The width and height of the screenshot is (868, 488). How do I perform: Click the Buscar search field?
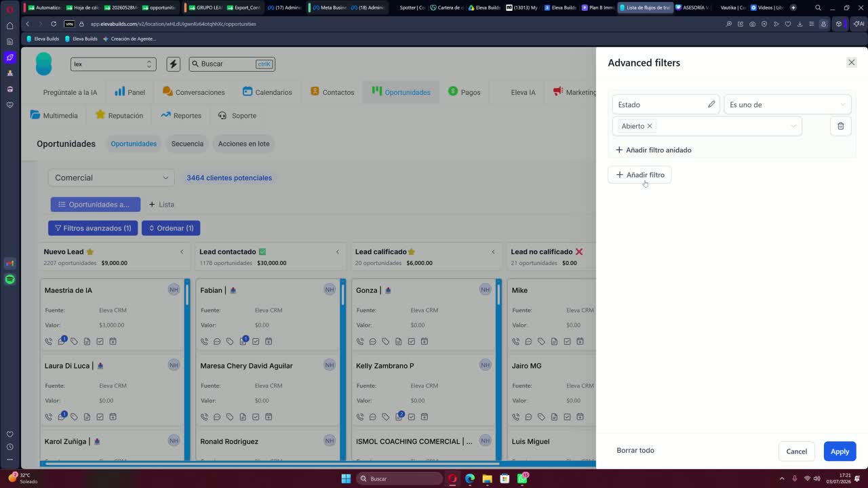pyautogui.click(x=232, y=64)
